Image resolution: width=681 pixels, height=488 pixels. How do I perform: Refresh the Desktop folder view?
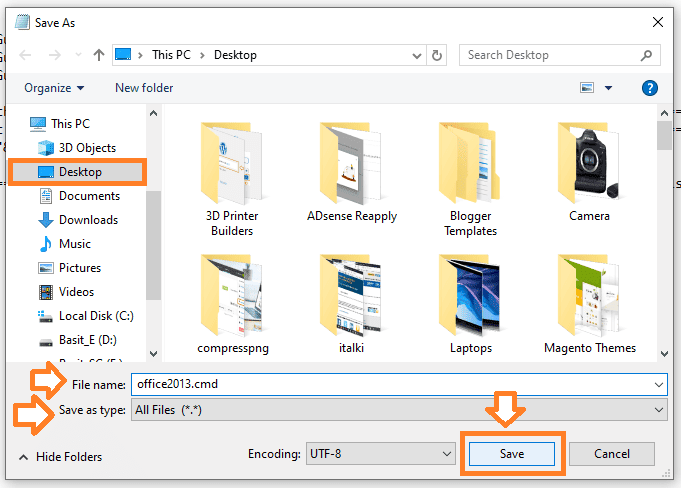[437, 56]
